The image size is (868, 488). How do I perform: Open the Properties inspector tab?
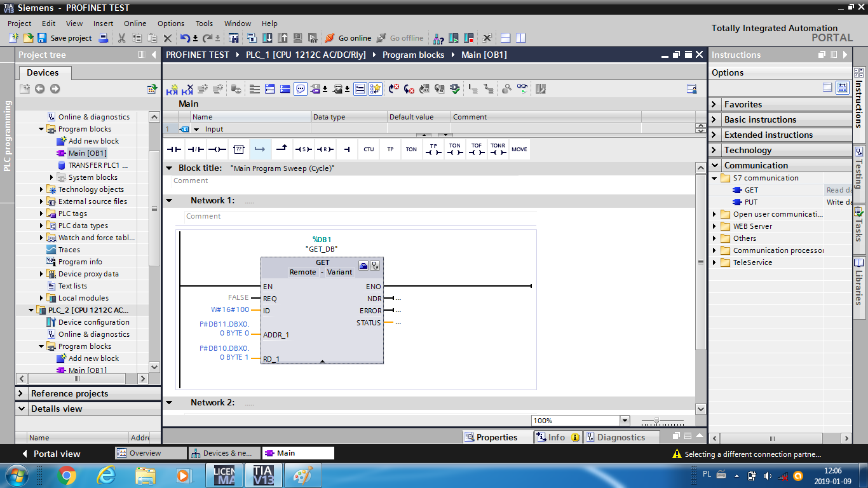(x=499, y=437)
